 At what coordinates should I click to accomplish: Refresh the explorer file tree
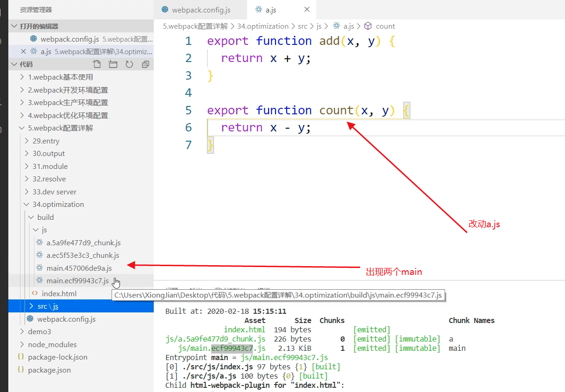pos(129,64)
